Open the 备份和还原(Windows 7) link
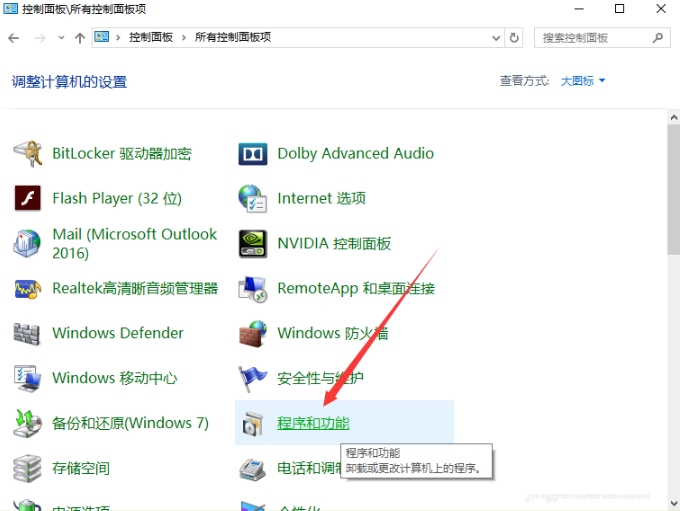Viewport: 680px width, 511px height. pyautogui.click(x=130, y=423)
